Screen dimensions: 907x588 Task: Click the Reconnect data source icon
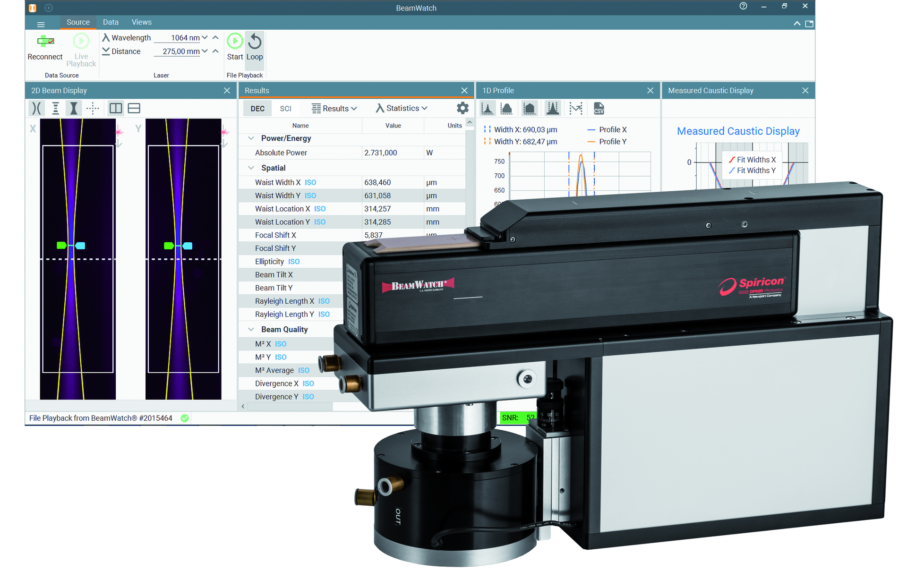(x=45, y=41)
